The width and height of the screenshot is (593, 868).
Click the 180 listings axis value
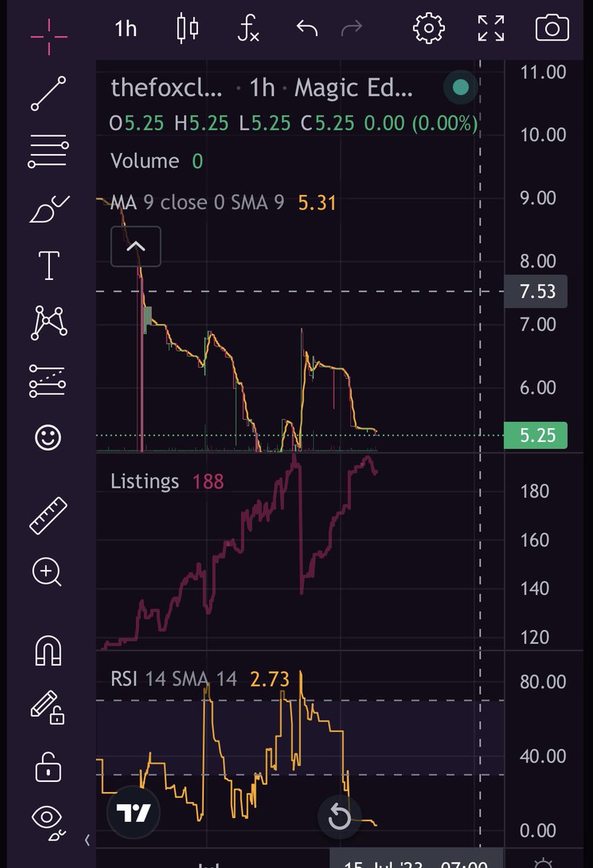click(534, 491)
